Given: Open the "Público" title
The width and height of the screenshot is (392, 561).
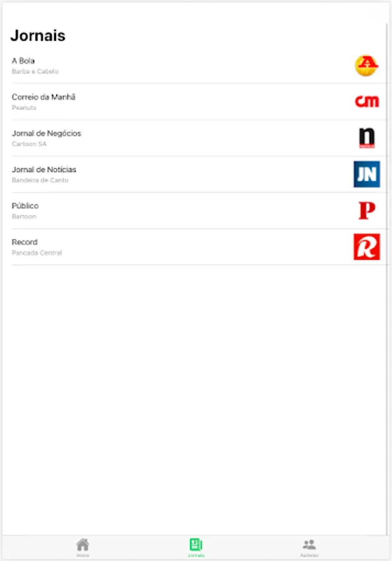Looking at the screenshot, I should (x=25, y=206).
